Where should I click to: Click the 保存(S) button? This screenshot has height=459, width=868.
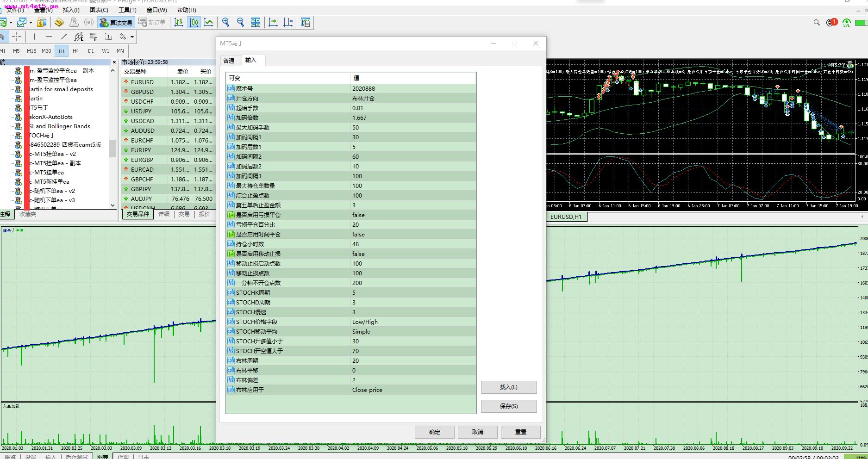509,406
